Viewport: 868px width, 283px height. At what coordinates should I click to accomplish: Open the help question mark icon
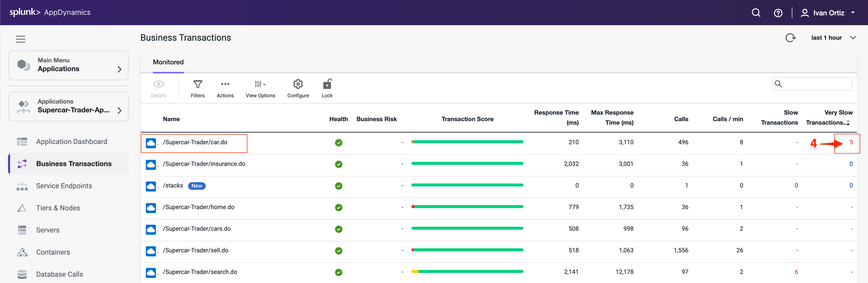point(778,13)
